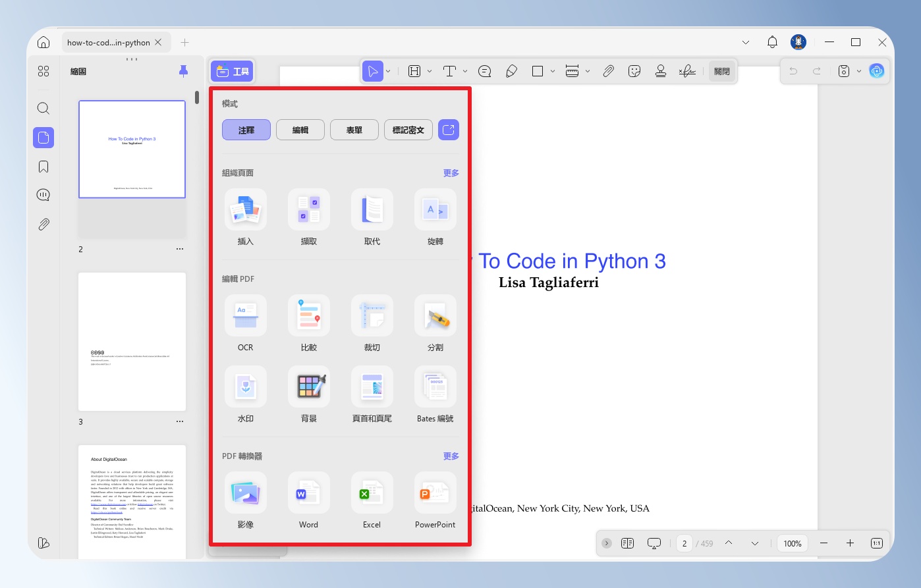Open the attachment paperclip tool
This screenshot has width=921, height=588.
coord(608,71)
